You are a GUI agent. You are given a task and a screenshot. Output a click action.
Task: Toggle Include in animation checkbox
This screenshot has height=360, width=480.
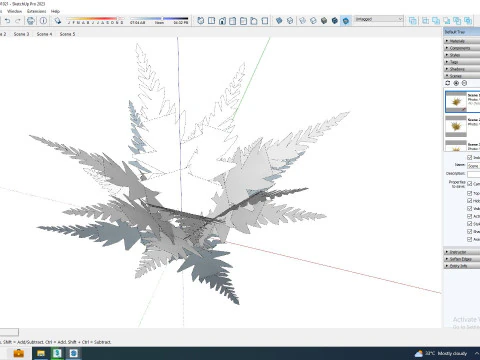(x=470, y=157)
